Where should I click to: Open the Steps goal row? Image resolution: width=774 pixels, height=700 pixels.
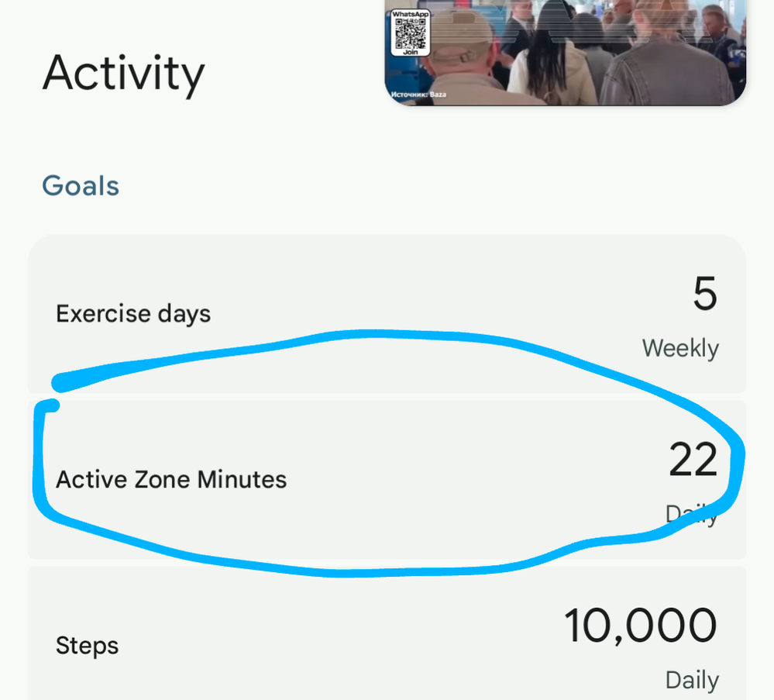[387, 633]
